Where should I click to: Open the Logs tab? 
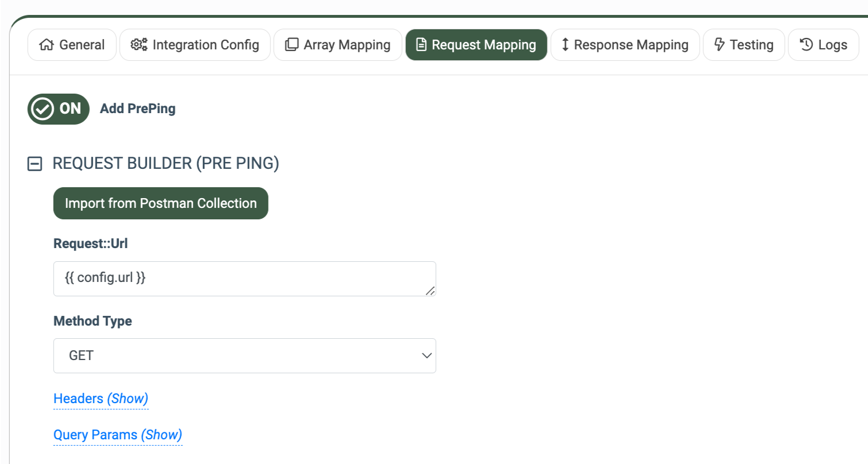[x=823, y=44]
